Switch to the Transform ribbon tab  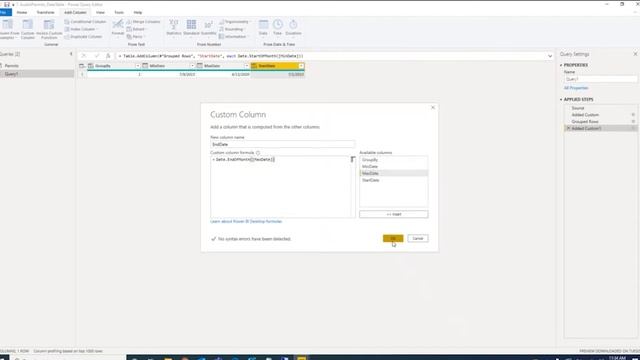pyautogui.click(x=45, y=12)
